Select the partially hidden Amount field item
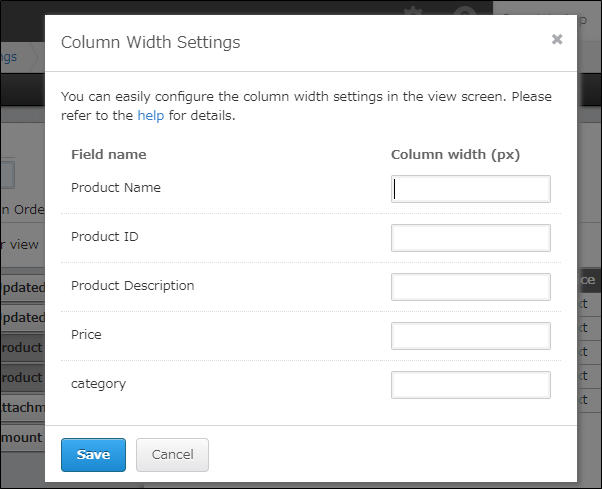 click(x=21, y=437)
